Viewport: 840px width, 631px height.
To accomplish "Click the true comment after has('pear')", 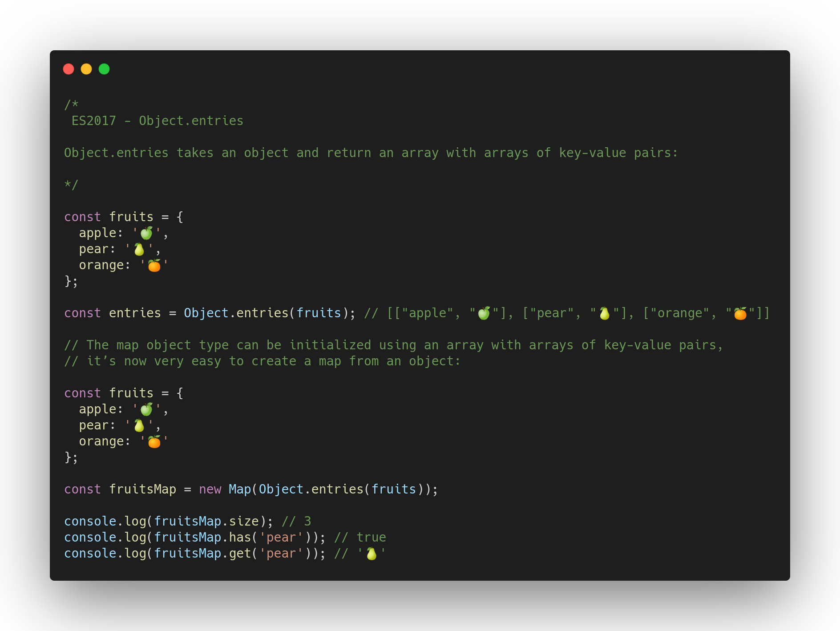I will [x=372, y=537].
